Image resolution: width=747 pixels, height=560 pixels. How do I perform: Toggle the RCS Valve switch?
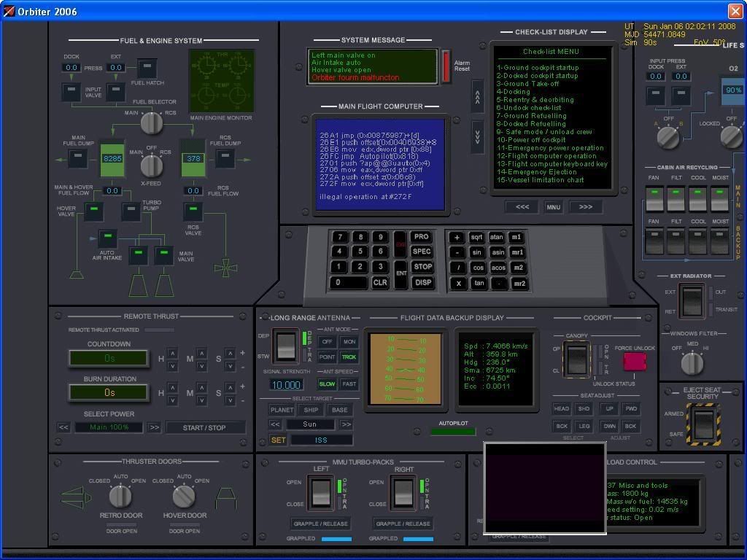point(193,212)
